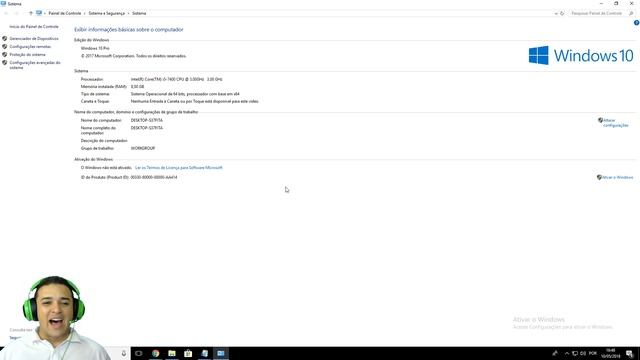Select Sistema in breadcrumb

click(139, 13)
